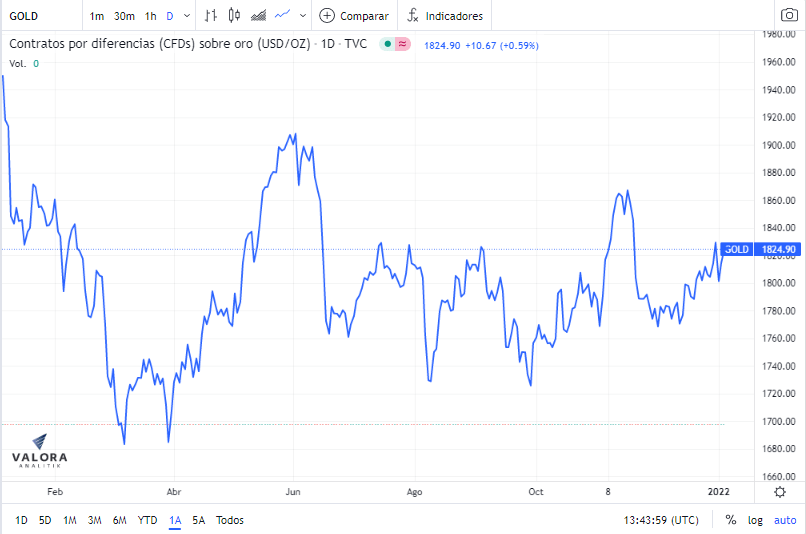Screen dimensions: 806x534
Task: Select the 1h interval
Action: pos(151,16)
